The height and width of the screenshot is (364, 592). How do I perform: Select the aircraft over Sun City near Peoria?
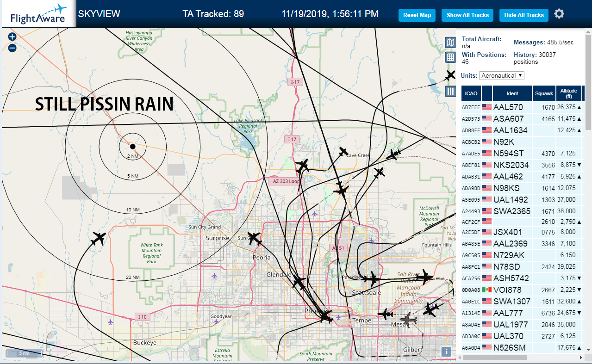[x=254, y=238]
